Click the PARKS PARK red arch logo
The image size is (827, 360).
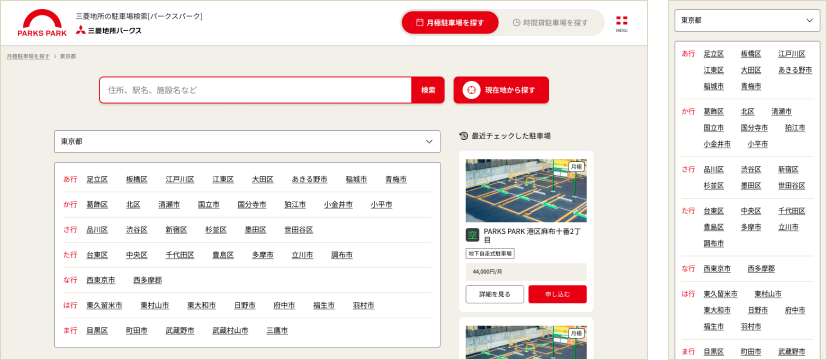42,23
